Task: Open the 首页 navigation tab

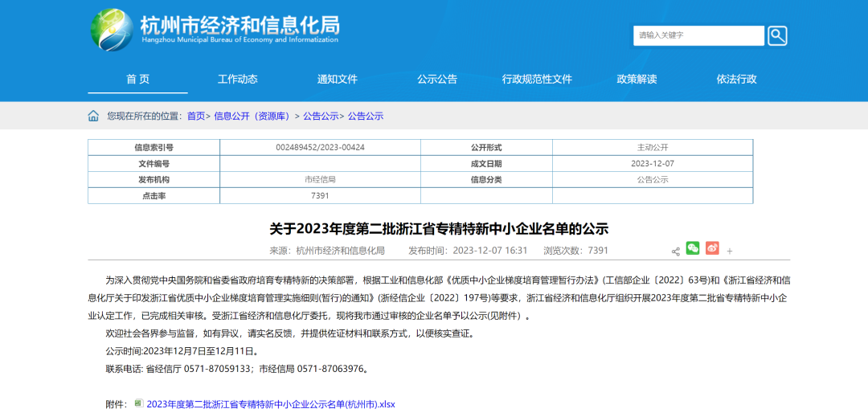Action: 137,79
